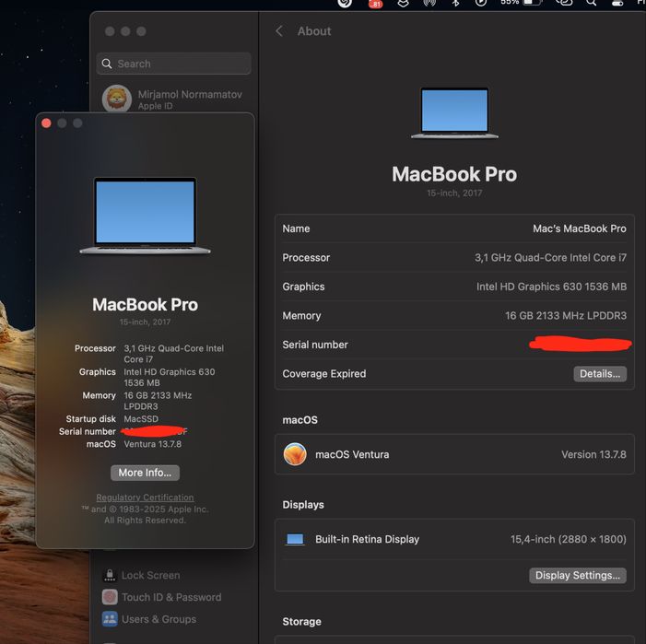The image size is (646, 644).
Task: Open Users & Groups icon in sidebar
Action: pyautogui.click(x=110, y=619)
